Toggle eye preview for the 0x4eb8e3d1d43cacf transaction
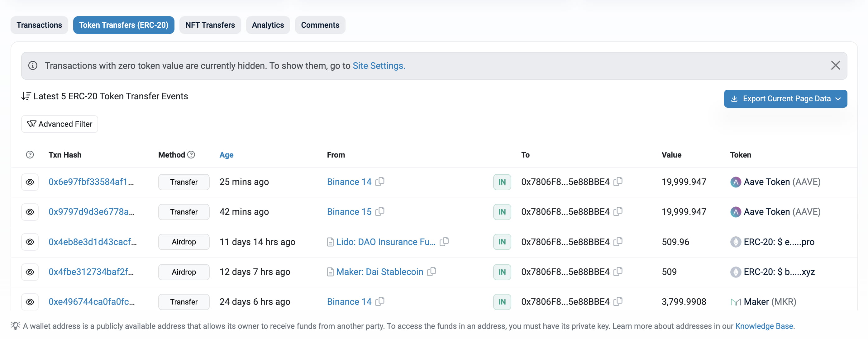 30,242
